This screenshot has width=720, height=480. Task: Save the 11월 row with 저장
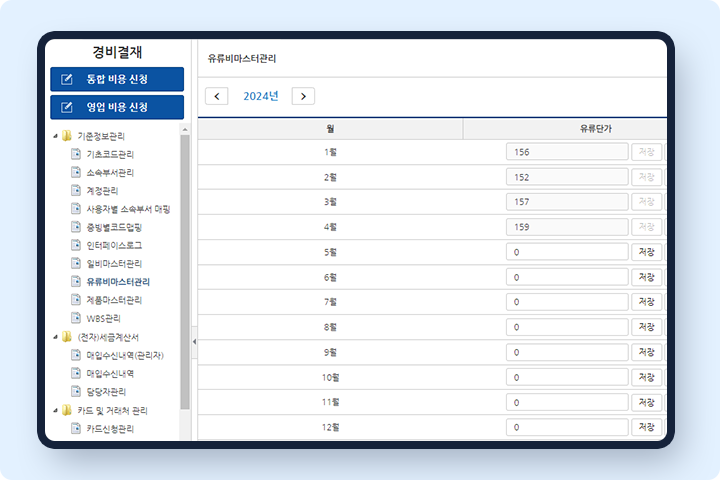point(647,403)
